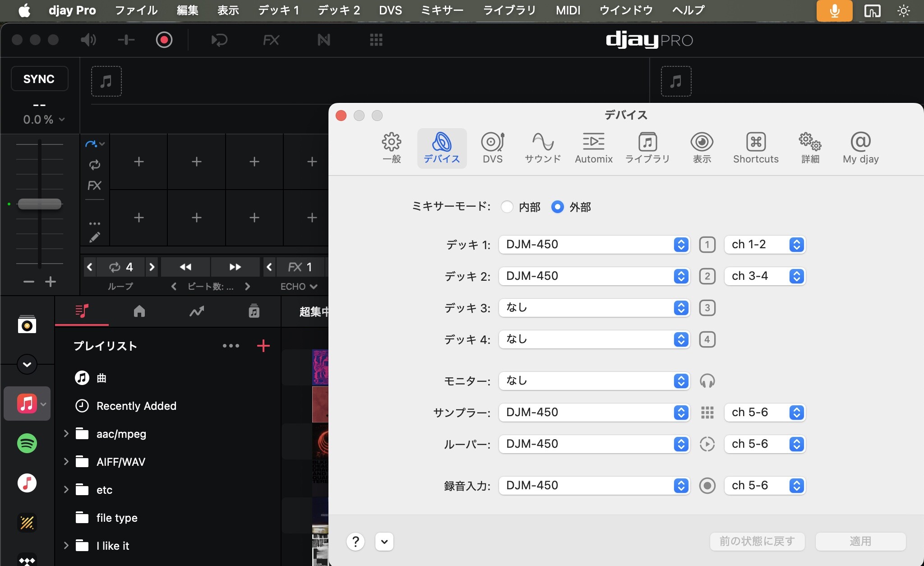The width and height of the screenshot is (924, 566).
Task: Open デッキ 3 device dropdown
Action: (x=594, y=308)
